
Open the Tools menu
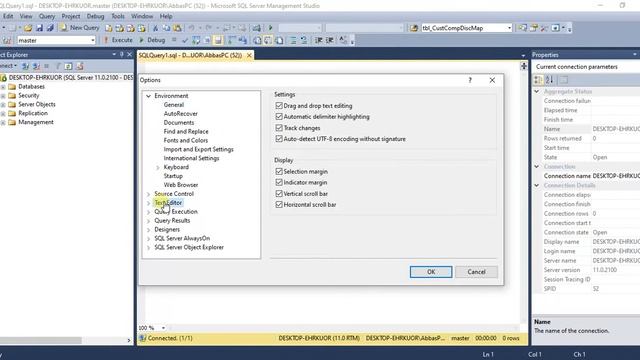coord(118,16)
